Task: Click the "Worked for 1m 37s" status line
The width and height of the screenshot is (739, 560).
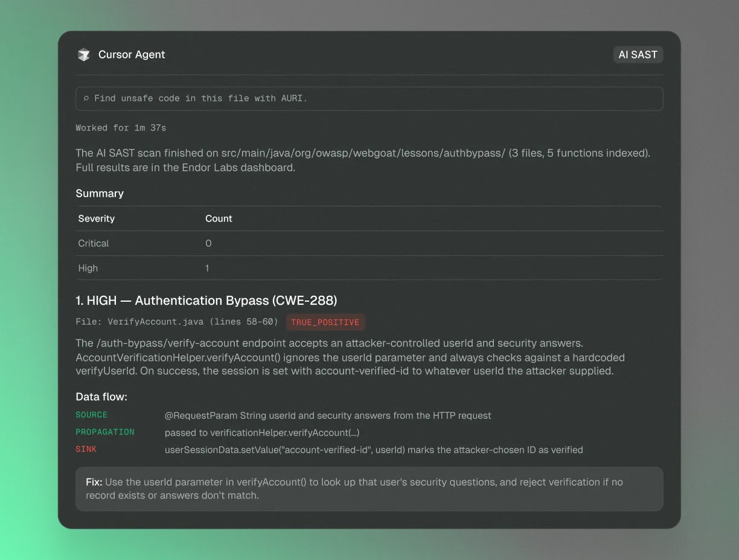Action: pyautogui.click(x=121, y=128)
